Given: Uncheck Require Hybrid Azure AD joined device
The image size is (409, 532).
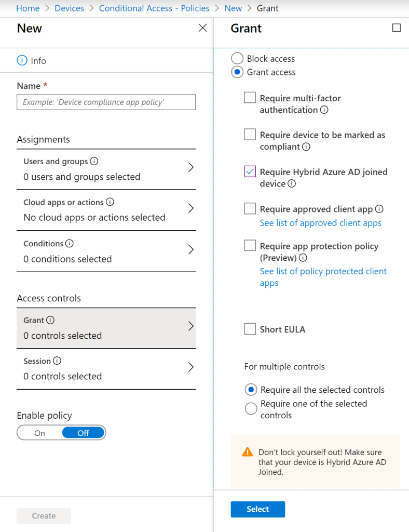Looking at the screenshot, I should (250, 171).
